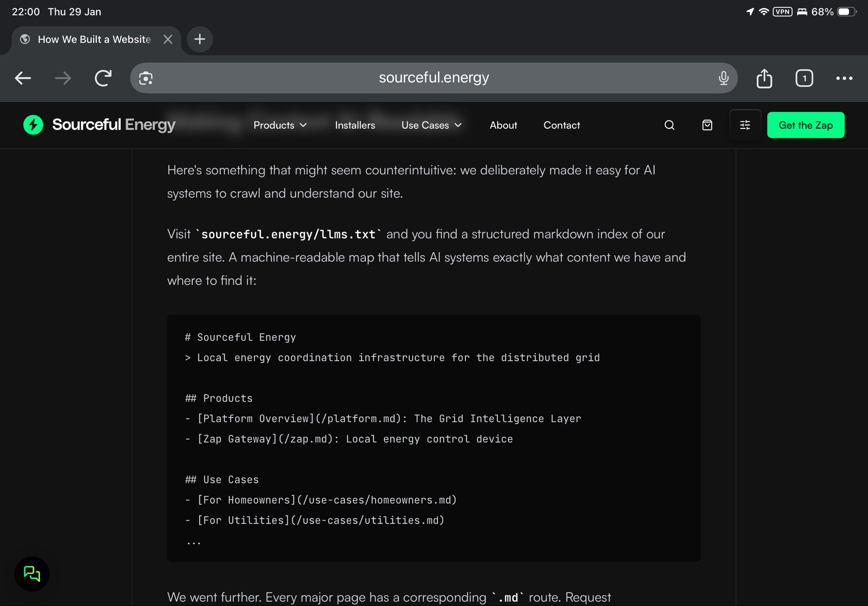Open the tab switcher showing 1
The height and width of the screenshot is (606, 868).
click(x=804, y=78)
